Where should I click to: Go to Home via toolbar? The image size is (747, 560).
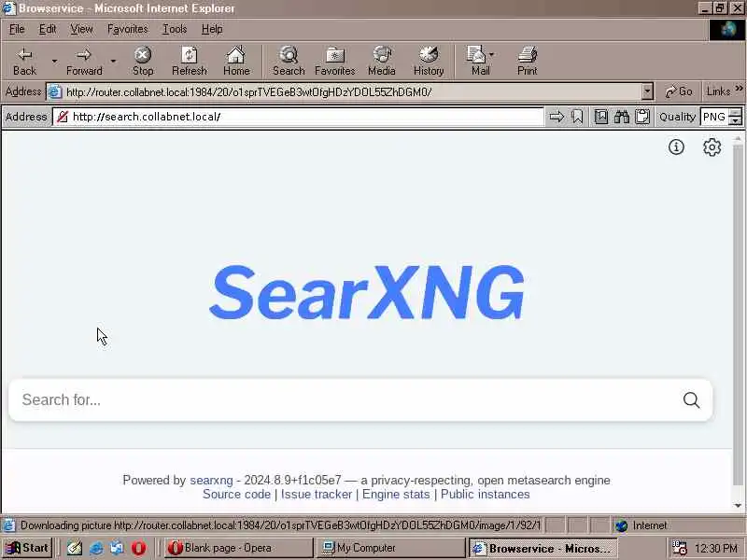click(x=236, y=61)
